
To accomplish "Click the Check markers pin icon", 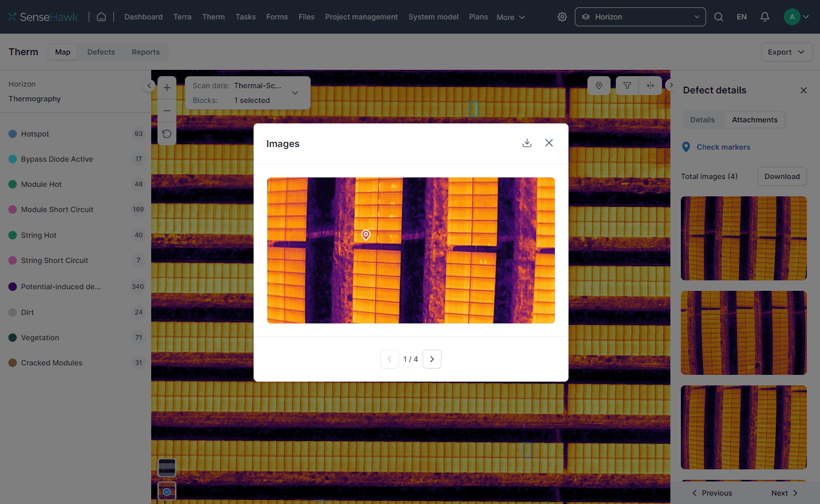I will (686, 147).
